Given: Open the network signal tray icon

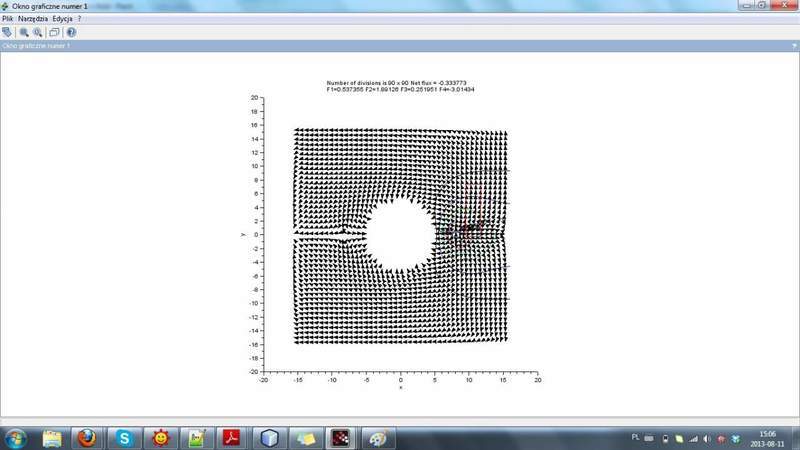Looking at the screenshot, I should point(693,439).
